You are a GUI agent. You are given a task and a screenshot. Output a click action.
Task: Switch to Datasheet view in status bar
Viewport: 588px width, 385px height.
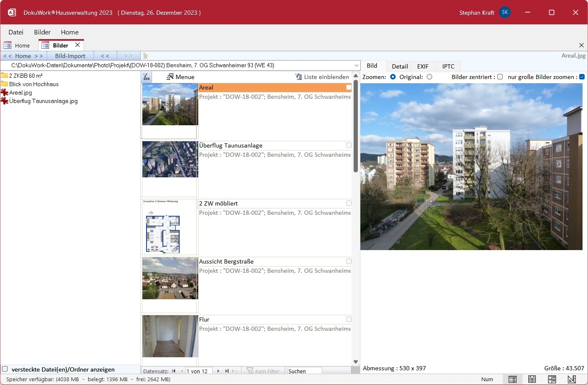(532, 379)
